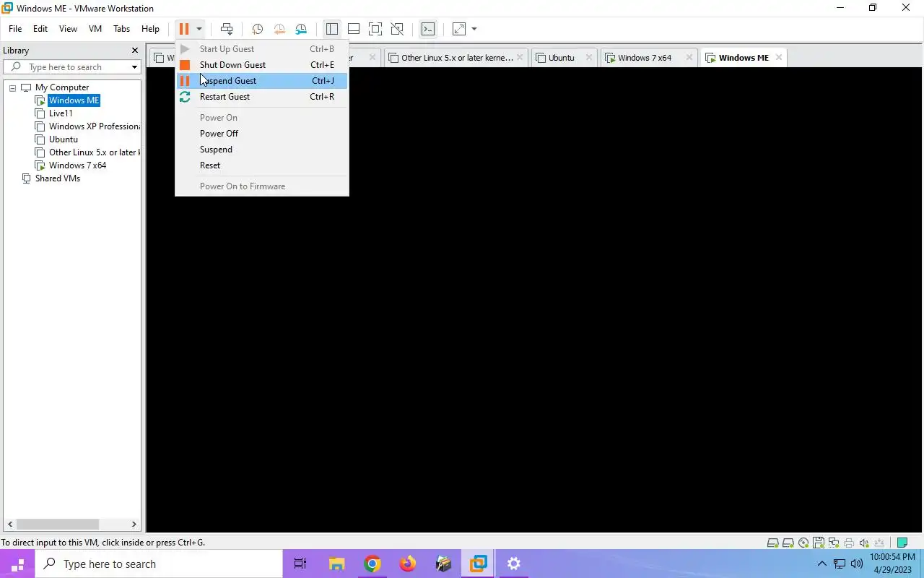
Task: Select Windows 7 x64 in Library tree
Action: pyautogui.click(x=77, y=165)
